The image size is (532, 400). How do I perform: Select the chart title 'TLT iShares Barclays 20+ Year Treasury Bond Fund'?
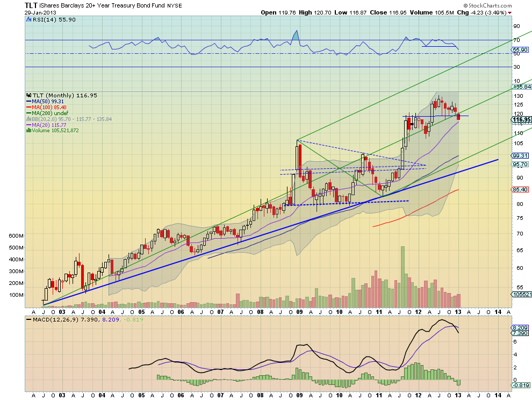[x=95, y=5]
